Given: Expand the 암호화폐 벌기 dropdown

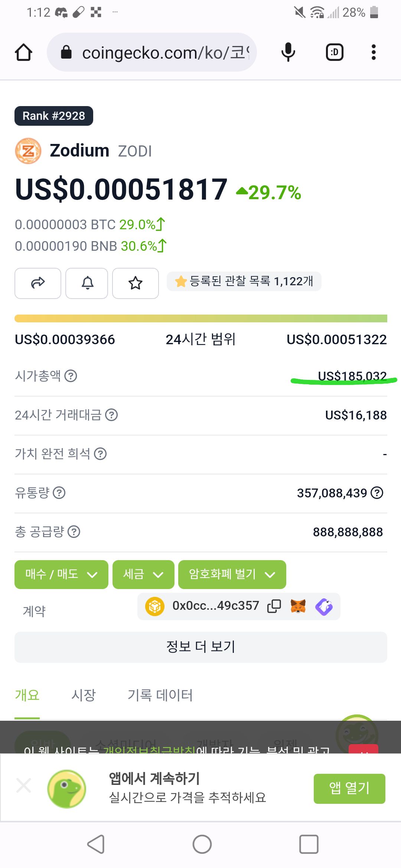Looking at the screenshot, I should [x=232, y=574].
